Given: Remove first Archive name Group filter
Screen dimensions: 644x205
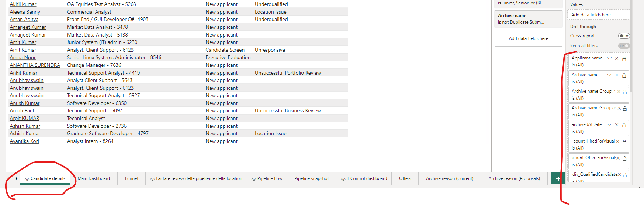Looking at the screenshot, I should point(619,92).
